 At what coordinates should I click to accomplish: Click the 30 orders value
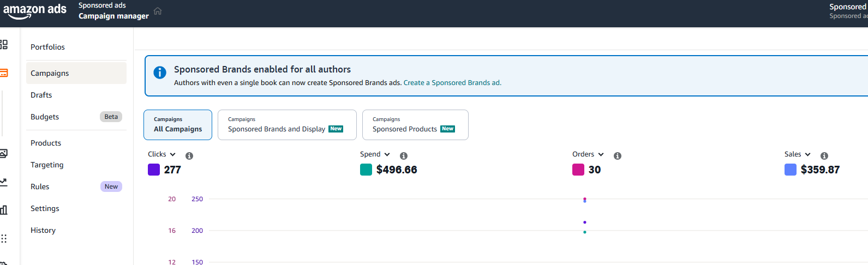[x=595, y=170]
